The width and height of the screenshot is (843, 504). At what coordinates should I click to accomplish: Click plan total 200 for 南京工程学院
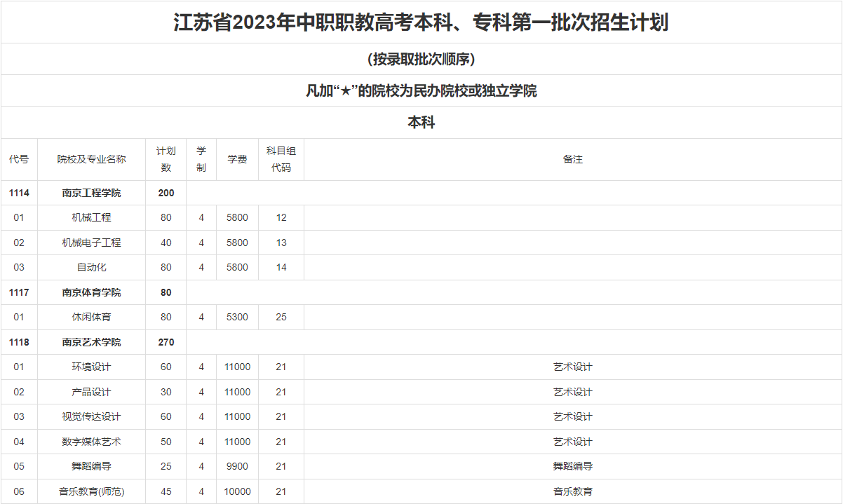pos(166,193)
